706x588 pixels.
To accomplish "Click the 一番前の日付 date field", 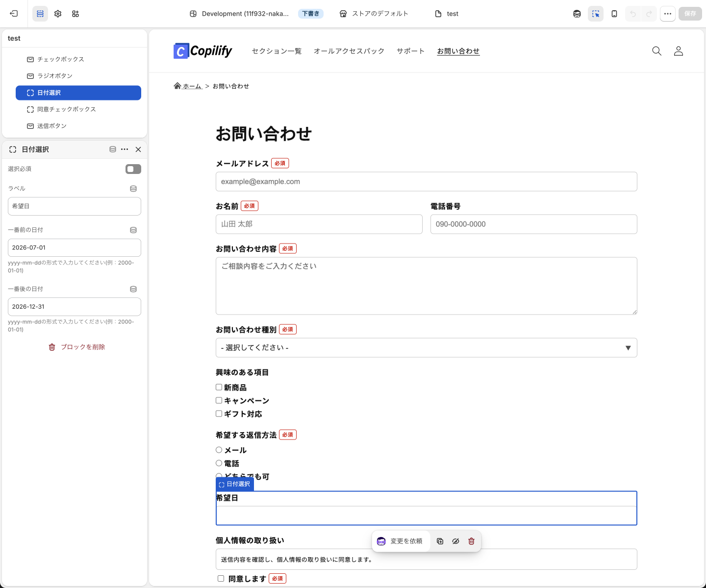I will pos(75,247).
